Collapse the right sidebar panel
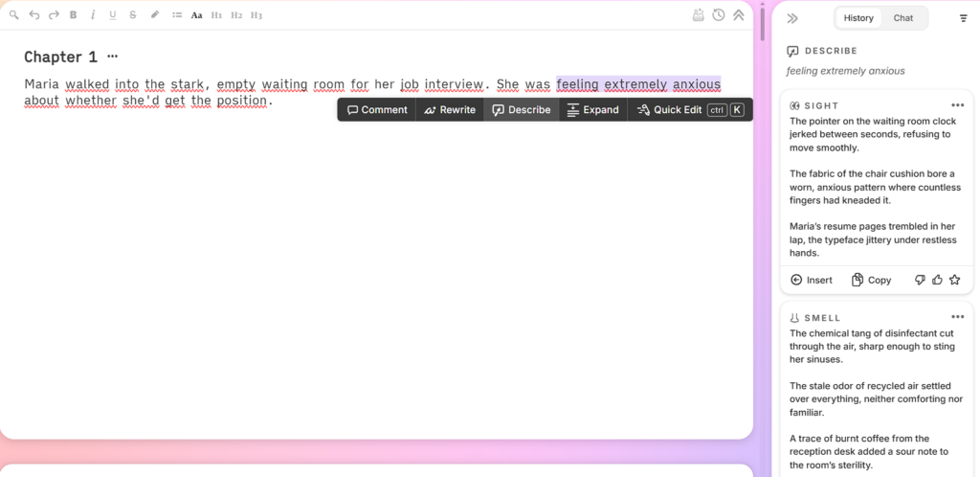 (x=792, y=18)
